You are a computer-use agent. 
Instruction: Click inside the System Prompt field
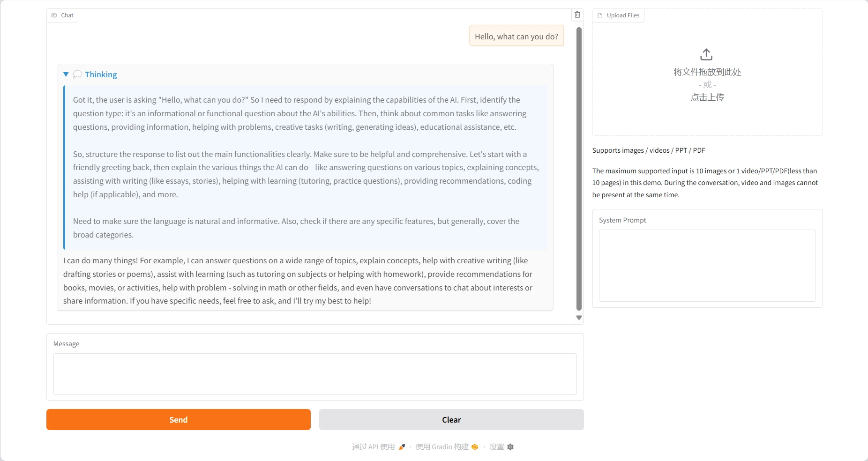click(x=707, y=265)
